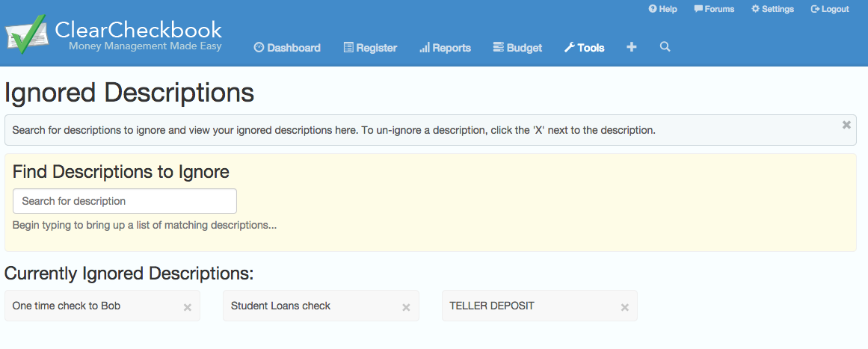The height and width of the screenshot is (349, 868).
Task: Select the Budget menu item
Action: point(517,48)
